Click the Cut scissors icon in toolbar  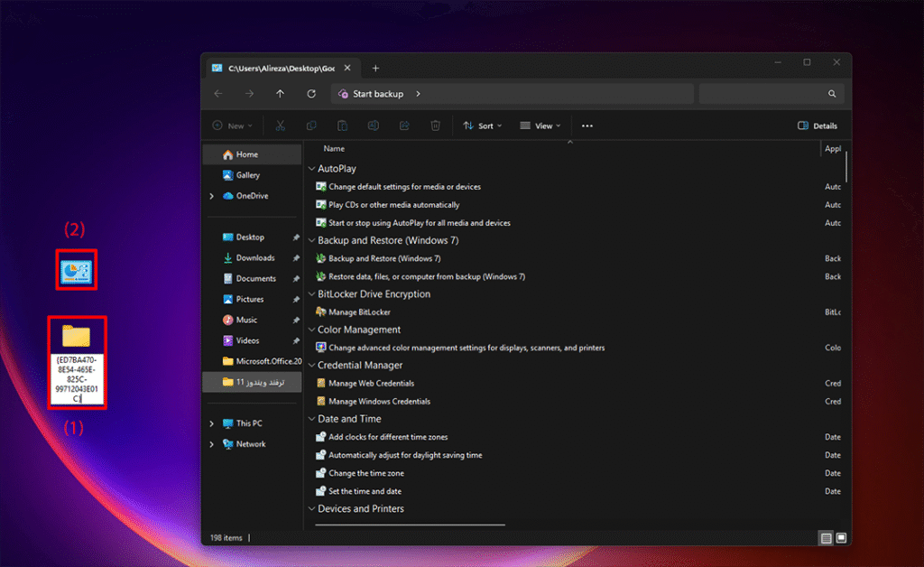click(281, 126)
